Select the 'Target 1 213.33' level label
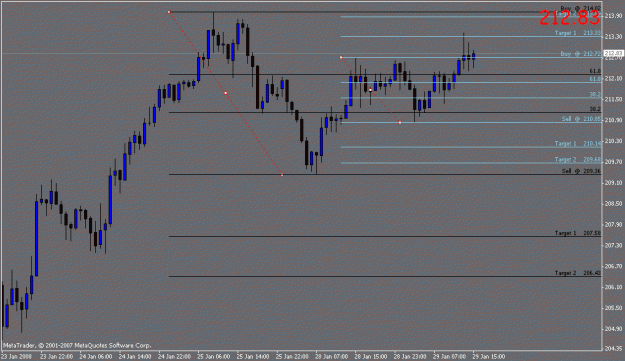 click(578, 33)
